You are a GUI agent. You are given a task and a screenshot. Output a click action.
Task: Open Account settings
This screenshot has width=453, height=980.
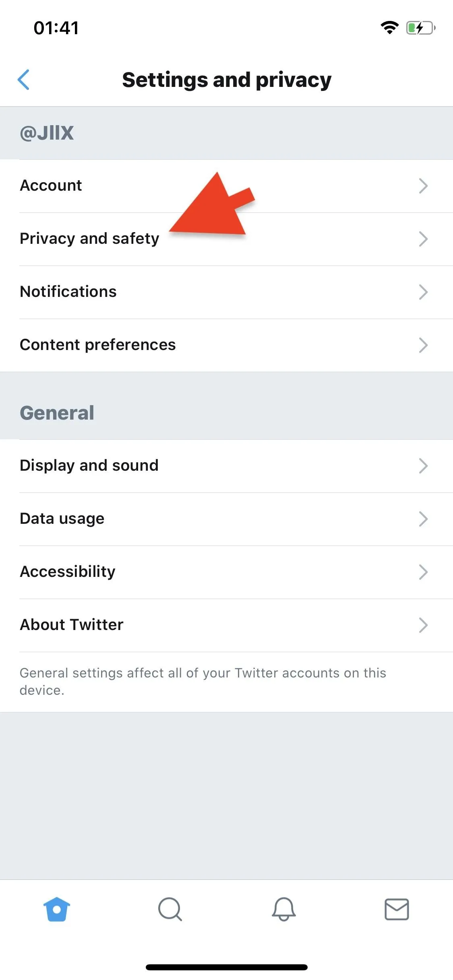pyautogui.click(x=226, y=186)
